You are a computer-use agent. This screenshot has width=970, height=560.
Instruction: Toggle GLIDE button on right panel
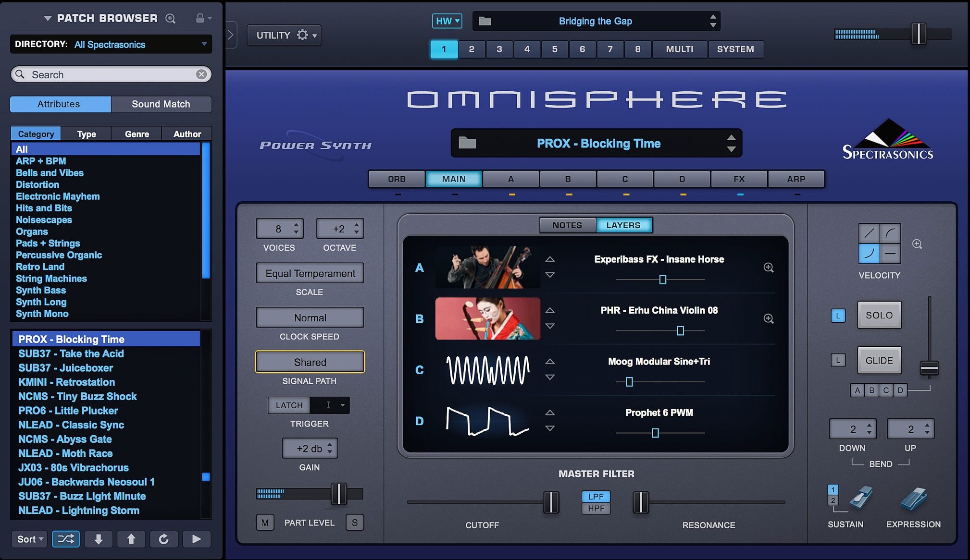pos(879,360)
